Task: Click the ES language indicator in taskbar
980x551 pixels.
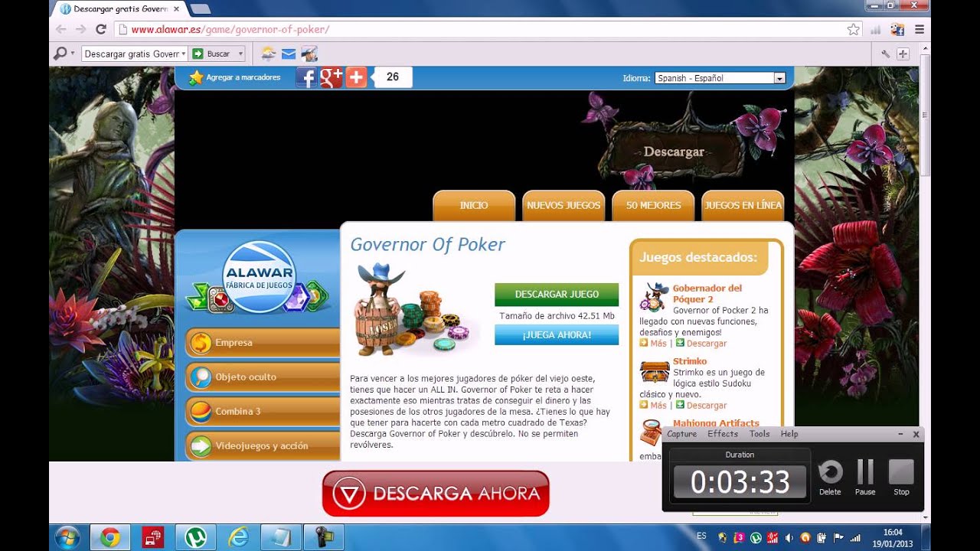Action: tap(701, 536)
